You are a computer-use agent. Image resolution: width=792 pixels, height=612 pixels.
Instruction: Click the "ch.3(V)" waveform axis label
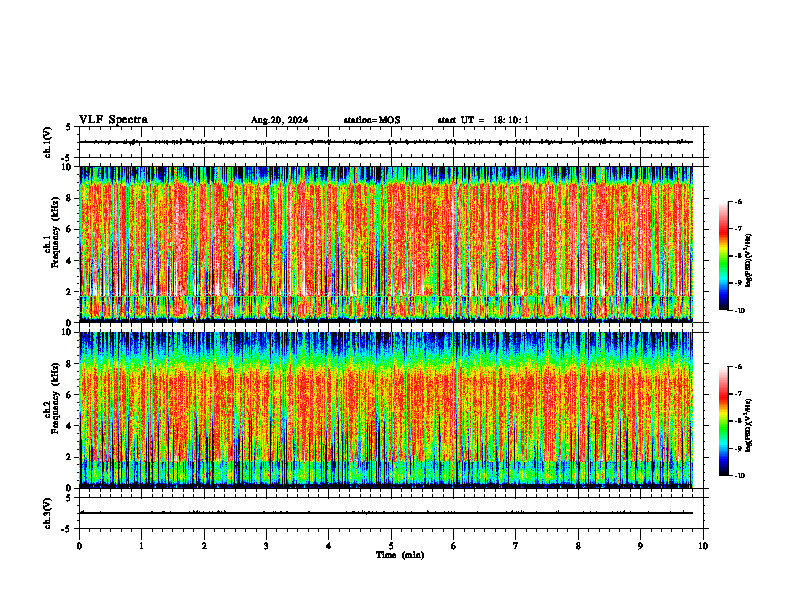click(x=48, y=513)
